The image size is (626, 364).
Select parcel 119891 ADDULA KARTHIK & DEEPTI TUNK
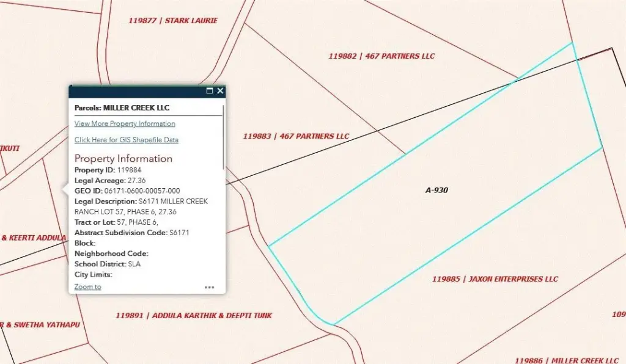pos(194,316)
